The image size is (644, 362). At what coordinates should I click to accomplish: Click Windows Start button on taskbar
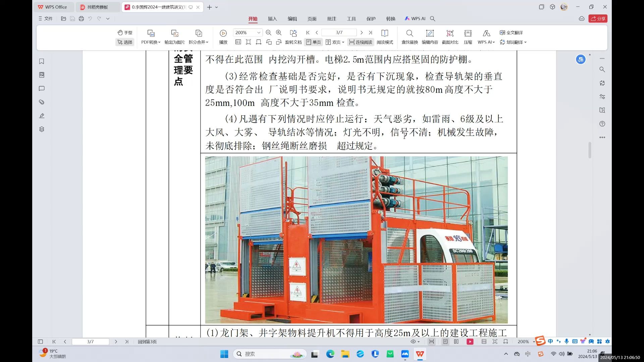click(224, 354)
